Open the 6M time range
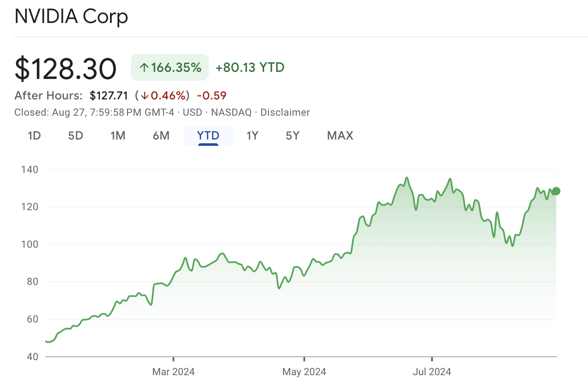The width and height of the screenshot is (588, 386). (x=161, y=136)
